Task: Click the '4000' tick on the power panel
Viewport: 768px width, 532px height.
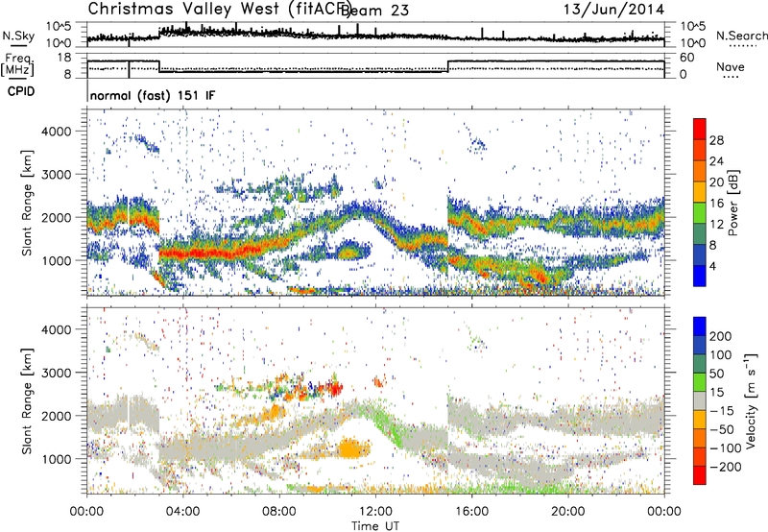Action: click(x=56, y=132)
